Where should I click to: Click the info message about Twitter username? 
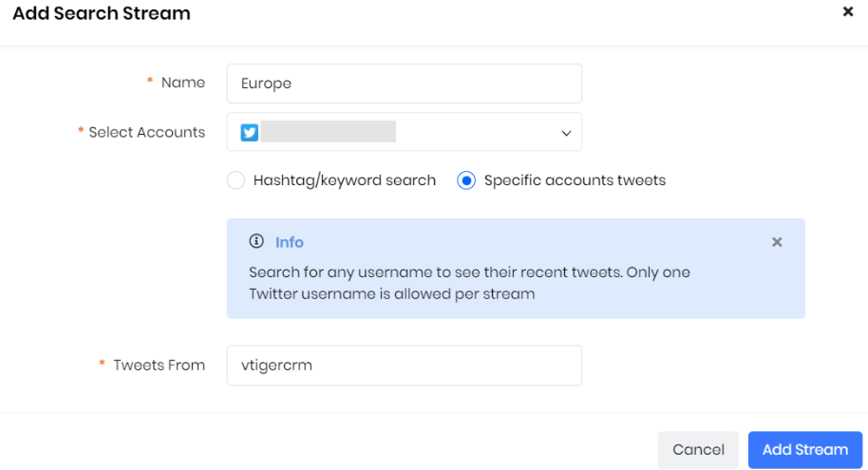click(469, 283)
